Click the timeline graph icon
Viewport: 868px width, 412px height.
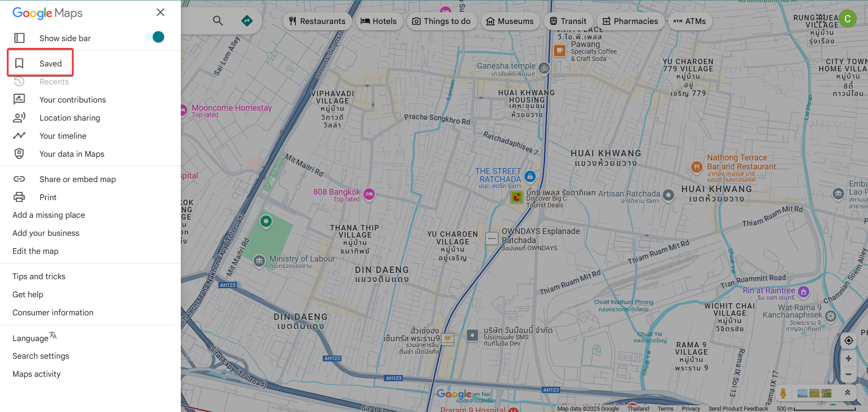click(x=19, y=136)
